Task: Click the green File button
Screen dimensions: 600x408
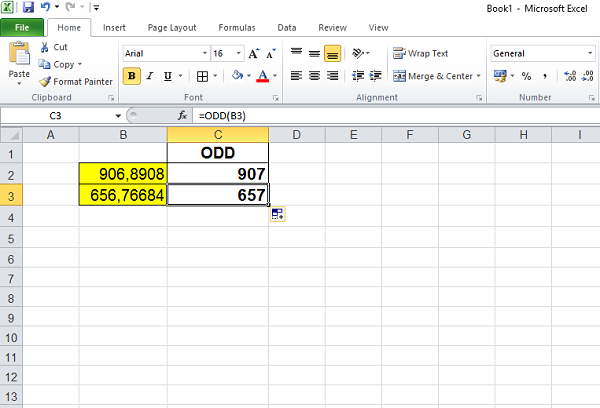Action: pos(22,28)
